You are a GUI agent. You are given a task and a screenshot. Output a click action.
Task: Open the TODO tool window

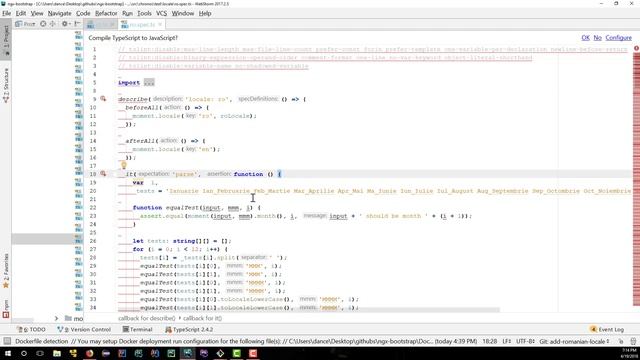[31, 329]
